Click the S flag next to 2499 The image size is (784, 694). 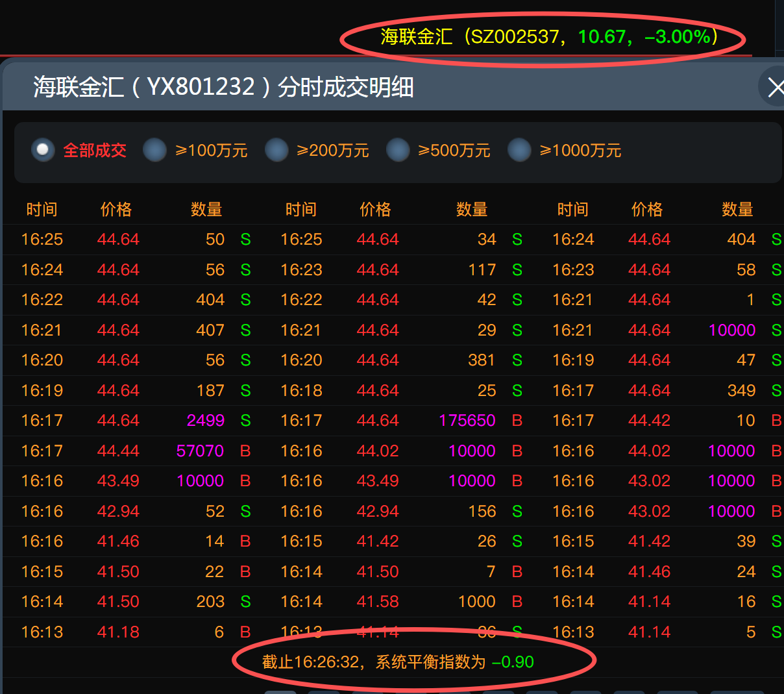tap(245, 421)
